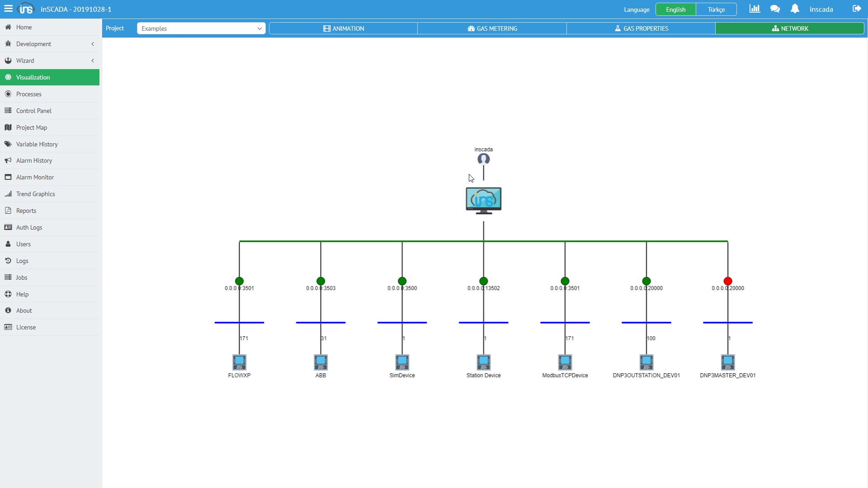This screenshot has width=868, height=488.
Task: Switch language to English
Action: pyautogui.click(x=675, y=9)
